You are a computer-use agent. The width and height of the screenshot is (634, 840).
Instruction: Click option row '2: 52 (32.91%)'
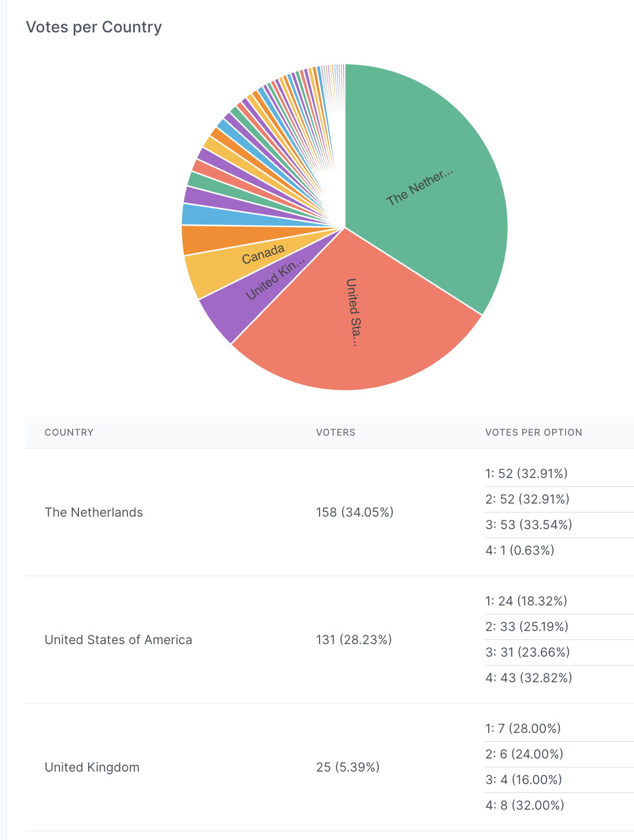(x=559, y=499)
